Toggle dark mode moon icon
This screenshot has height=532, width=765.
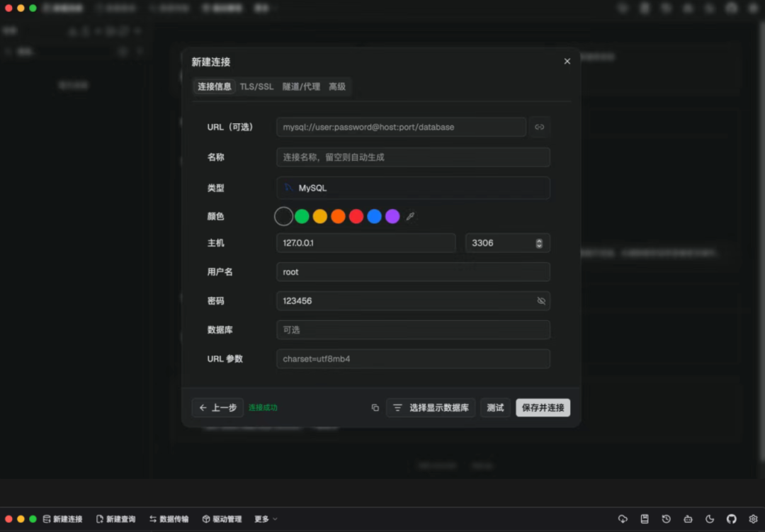tap(710, 519)
